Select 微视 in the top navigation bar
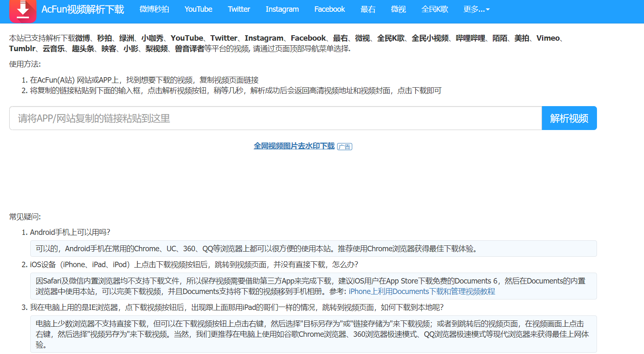The width and height of the screenshot is (644, 354). [398, 9]
